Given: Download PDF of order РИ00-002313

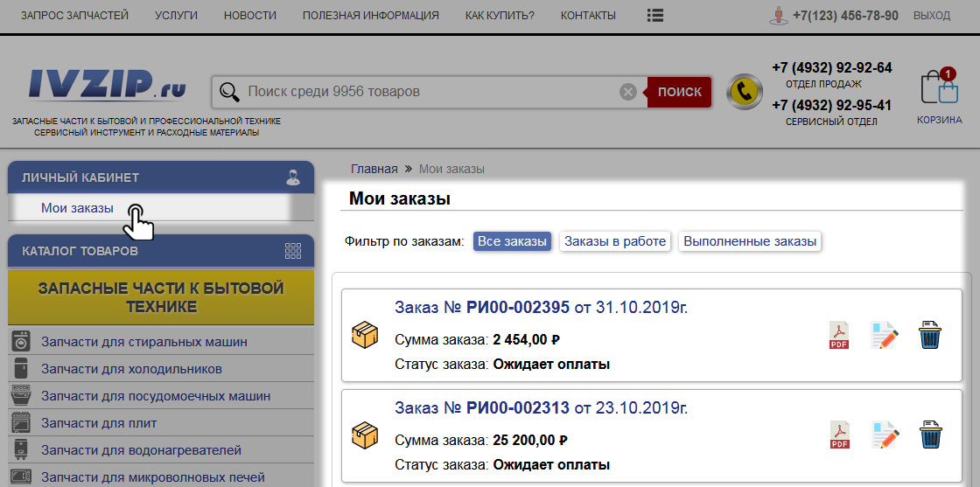Looking at the screenshot, I should tap(839, 435).
